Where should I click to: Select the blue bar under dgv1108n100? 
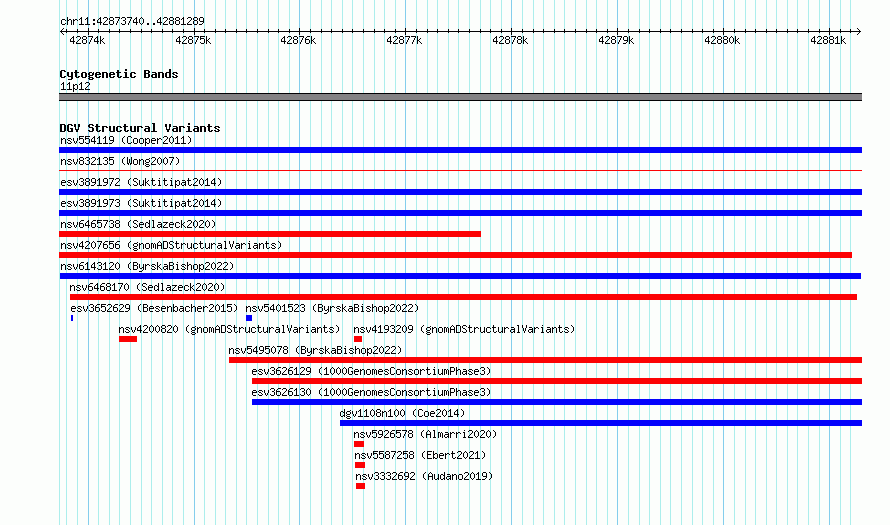click(601, 423)
